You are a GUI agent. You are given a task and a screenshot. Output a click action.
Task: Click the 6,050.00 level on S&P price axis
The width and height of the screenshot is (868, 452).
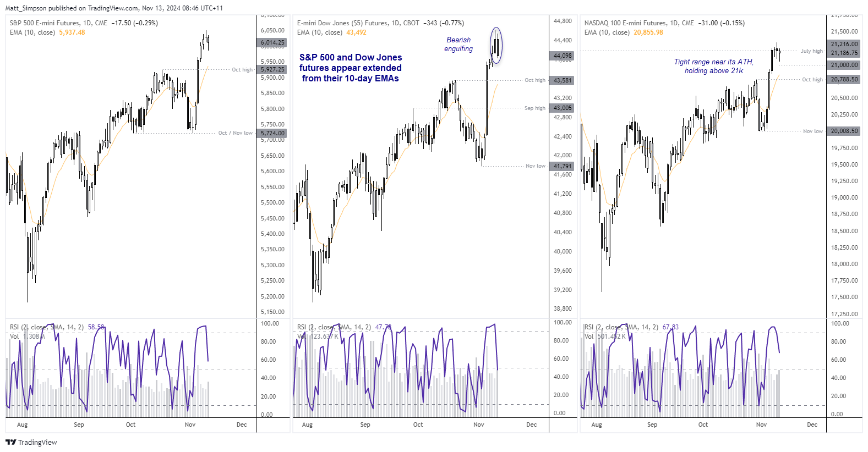[272, 31]
